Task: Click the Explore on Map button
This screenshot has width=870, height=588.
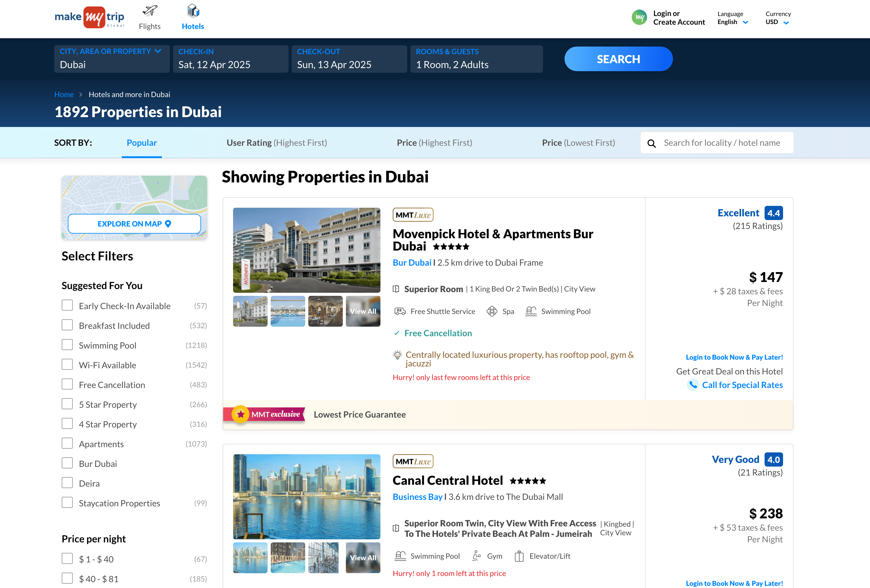Action: [x=134, y=224]
